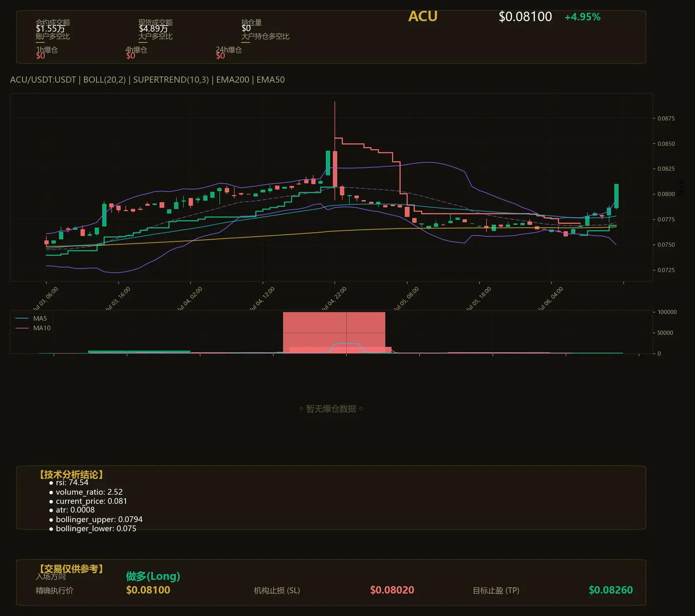Click the 【交易仅供参考】 heading

[x=71, y=569]
